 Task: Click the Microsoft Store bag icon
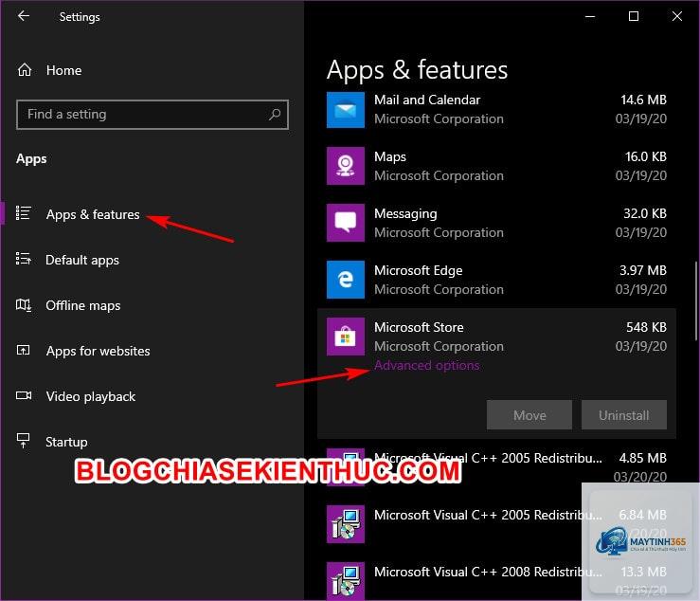345,337
